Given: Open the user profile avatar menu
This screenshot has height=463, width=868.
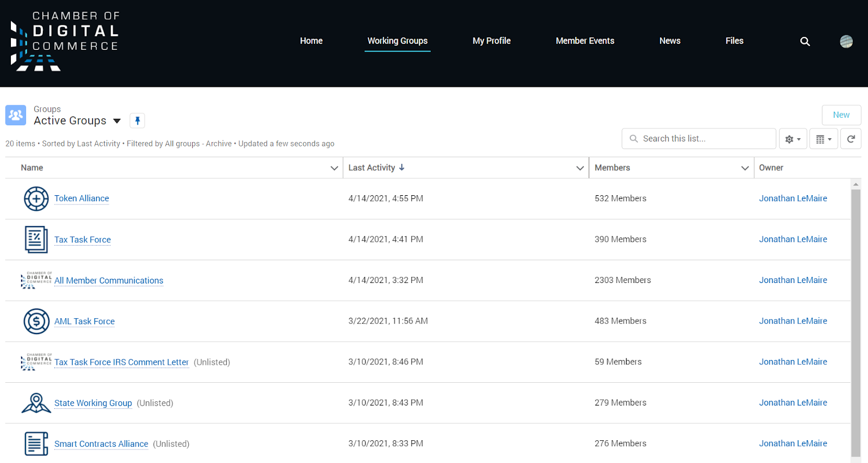Looking at the screenshot, I should pyautogui.click(x=846, y=41).
